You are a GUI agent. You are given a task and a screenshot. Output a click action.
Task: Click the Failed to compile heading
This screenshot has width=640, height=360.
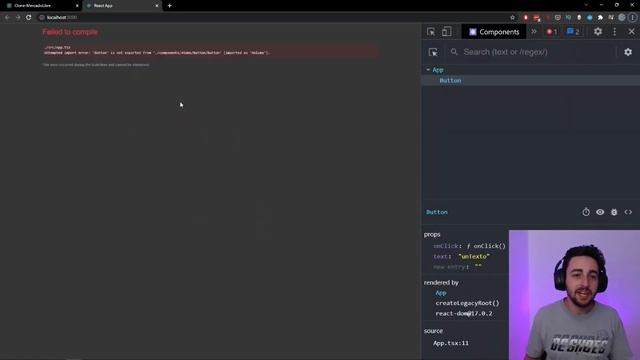click(x=70, y=32)
